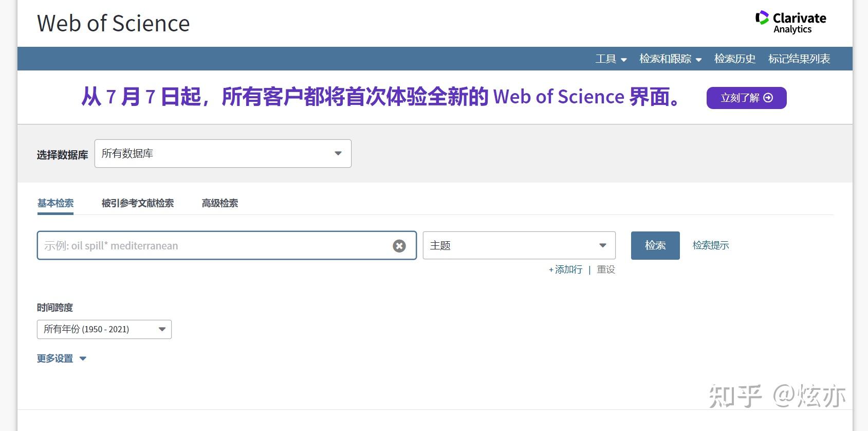Expand the 更多设置 section
This screenshot has height=431, width=868.
click(x=62, y=358)
